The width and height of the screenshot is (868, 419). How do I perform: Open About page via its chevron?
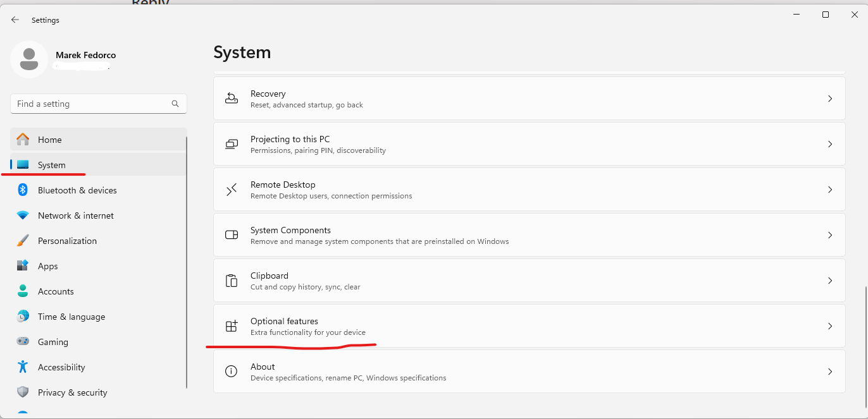click(830, 372)
